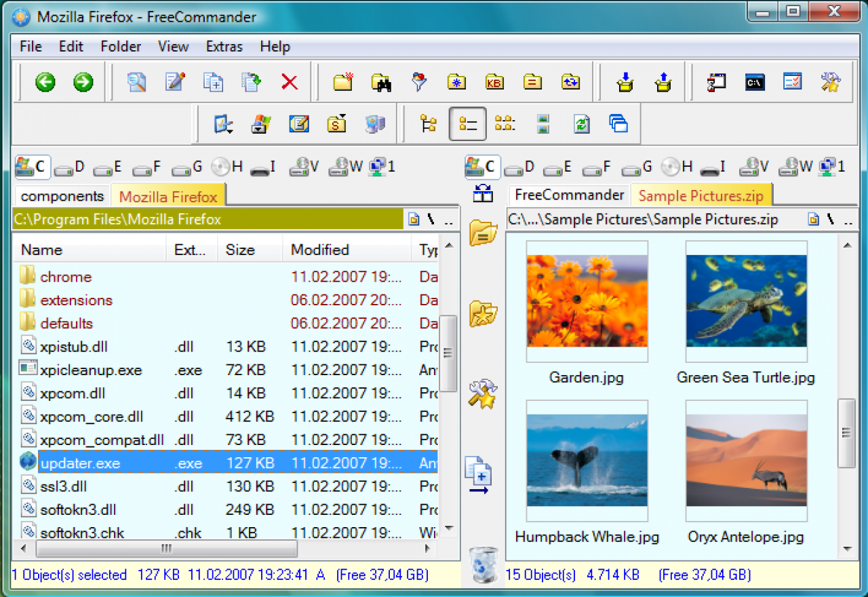Viewport: 868px width, 597px height.
Task: Click the red Delete X toolbar icon
Action: pyautogui.click(x=290, y=83)
